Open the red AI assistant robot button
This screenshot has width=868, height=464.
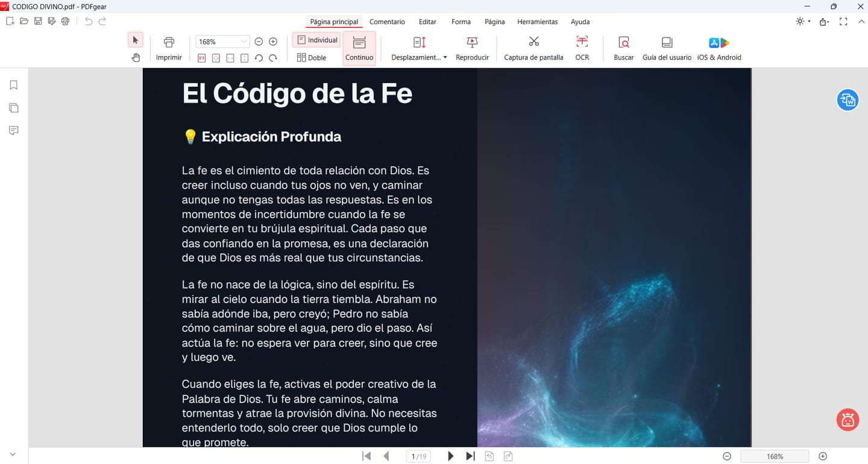click(848, 419)
